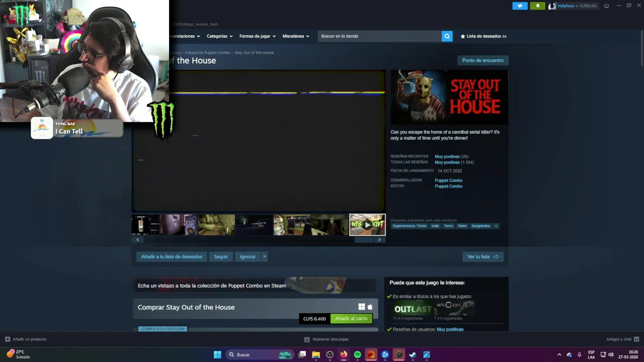Click the taskbar Buscar search box
This screenshot has height=362, width=644.
[260, 355]
